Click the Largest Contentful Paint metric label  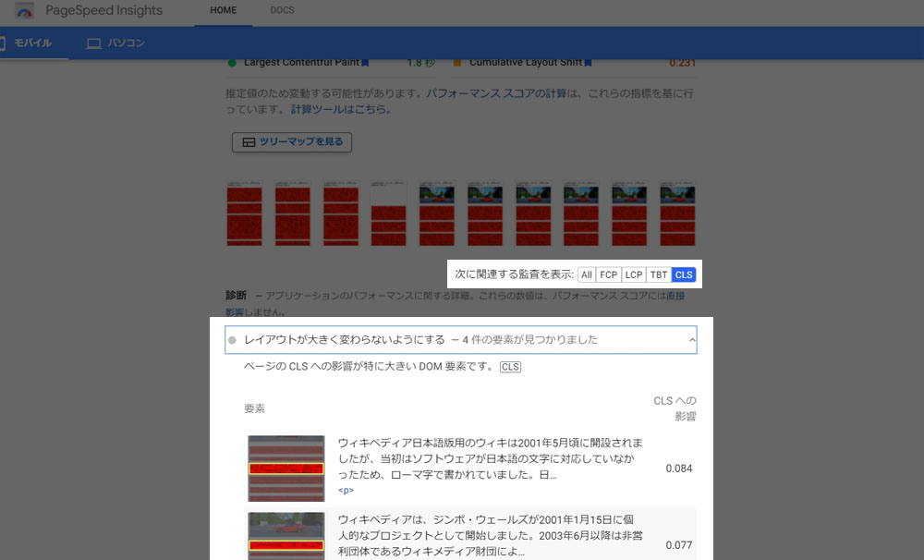(301, 63)
